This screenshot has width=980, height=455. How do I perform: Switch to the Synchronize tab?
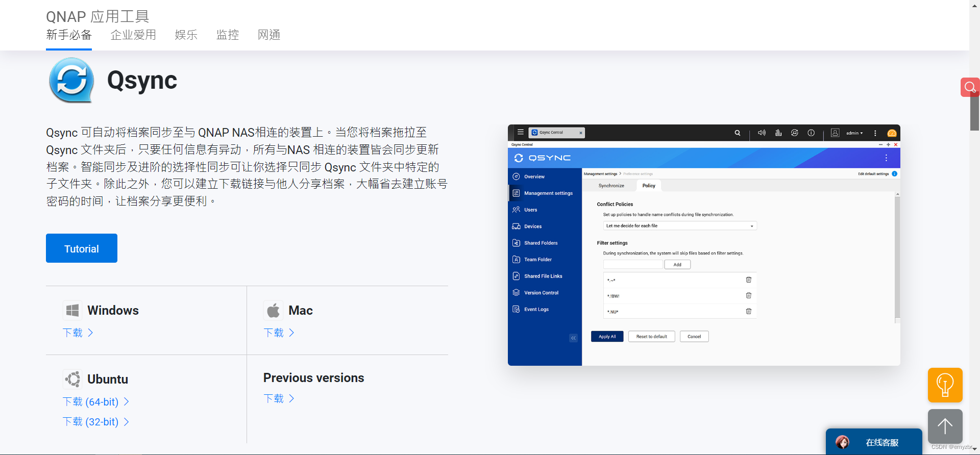[611, 186]
